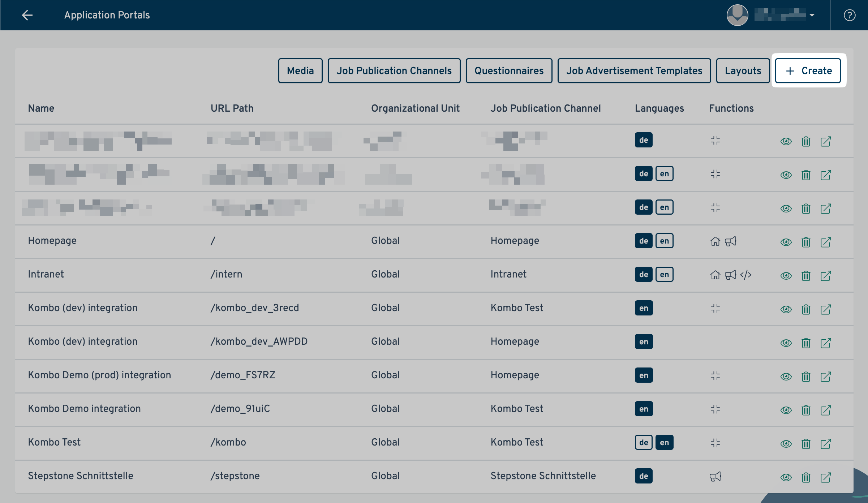Open Homepage portal in new window icon

point(826,242)
